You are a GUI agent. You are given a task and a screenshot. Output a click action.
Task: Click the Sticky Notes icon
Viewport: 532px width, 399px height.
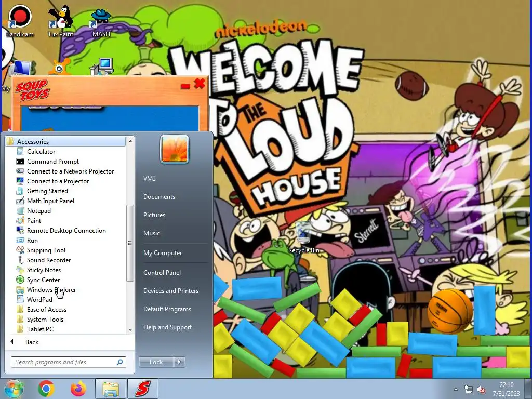pyautogui.click(x=20, y=270)
